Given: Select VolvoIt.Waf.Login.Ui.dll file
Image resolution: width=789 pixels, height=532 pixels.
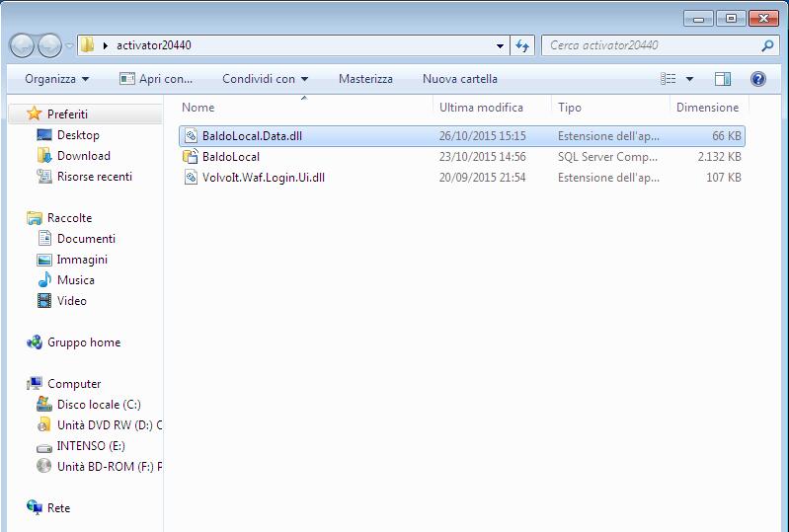Looking at the screenshot, I should [x=264, y=178].
